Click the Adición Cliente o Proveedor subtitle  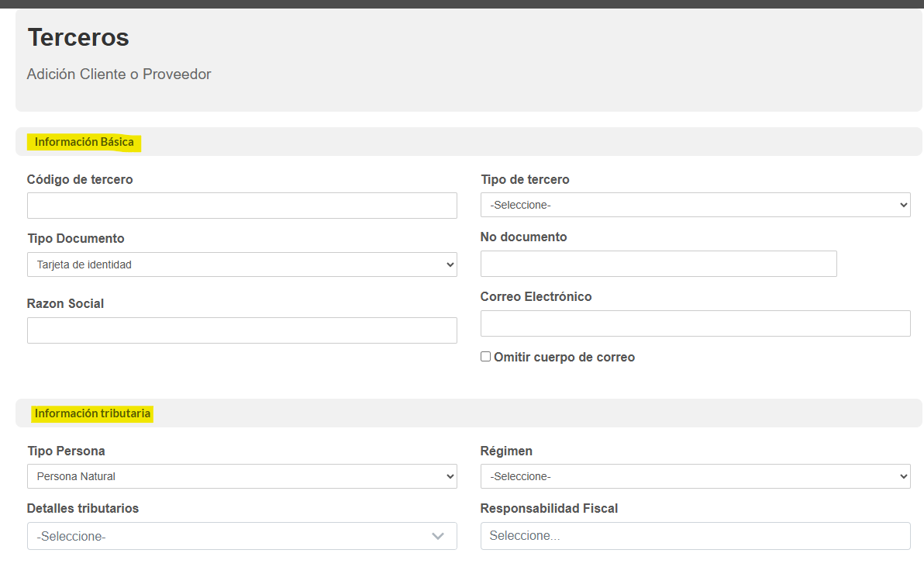[119, 74]
